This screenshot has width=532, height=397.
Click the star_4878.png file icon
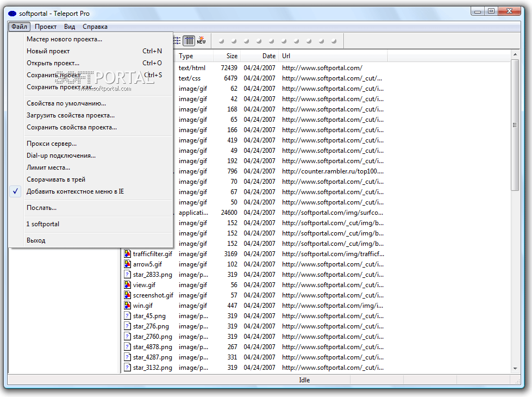(127, 347)
